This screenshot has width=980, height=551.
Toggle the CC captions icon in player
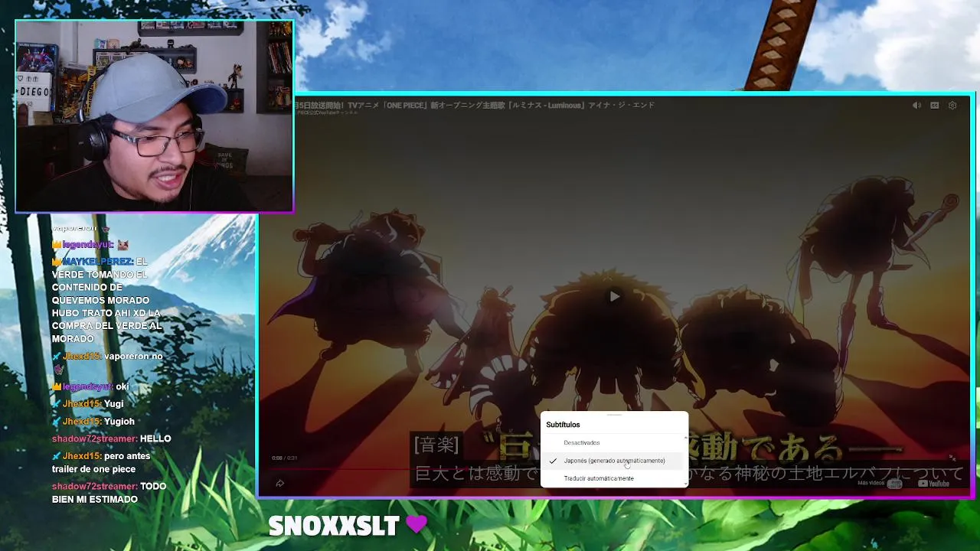pos(935,106)
